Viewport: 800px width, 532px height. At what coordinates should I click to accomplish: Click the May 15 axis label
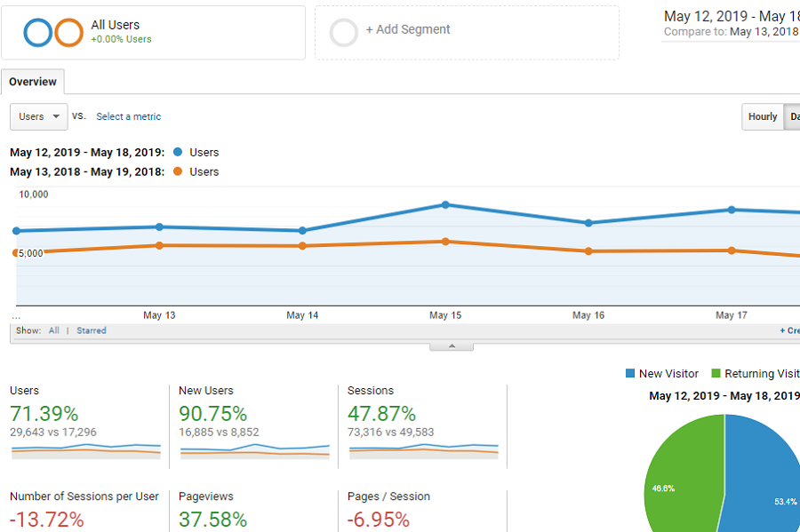[x=445, y=315]
